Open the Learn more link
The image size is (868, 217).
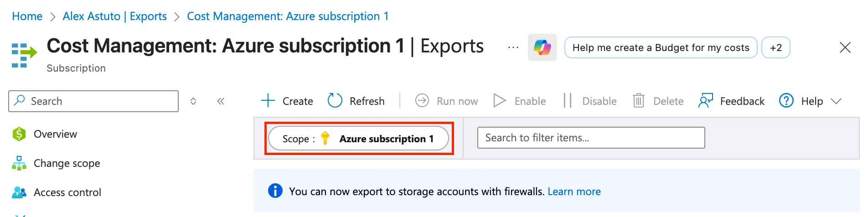pyautogui.click(x=574, y=191)
